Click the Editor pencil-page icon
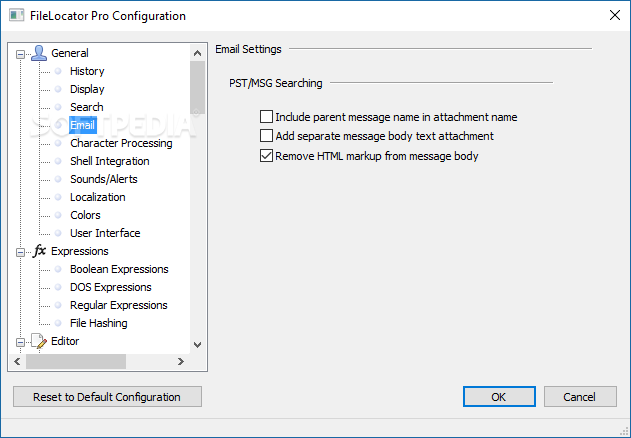631x438 pixels. click(39, 341)
